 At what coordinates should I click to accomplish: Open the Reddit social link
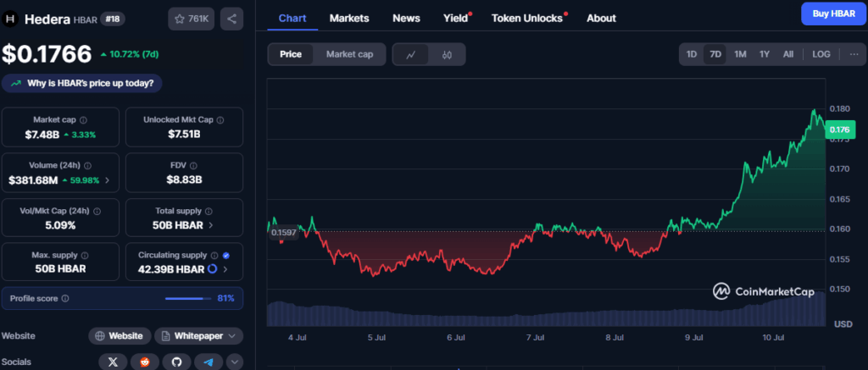(144, 362)
